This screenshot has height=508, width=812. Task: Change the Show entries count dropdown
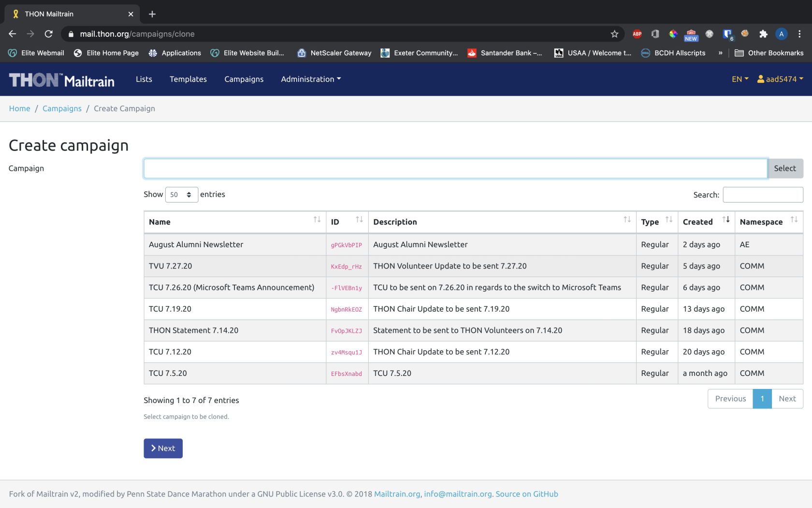(182, 194)
